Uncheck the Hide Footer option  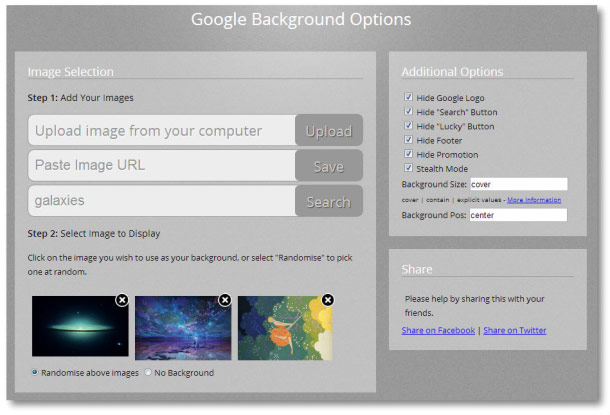point(408,140)
